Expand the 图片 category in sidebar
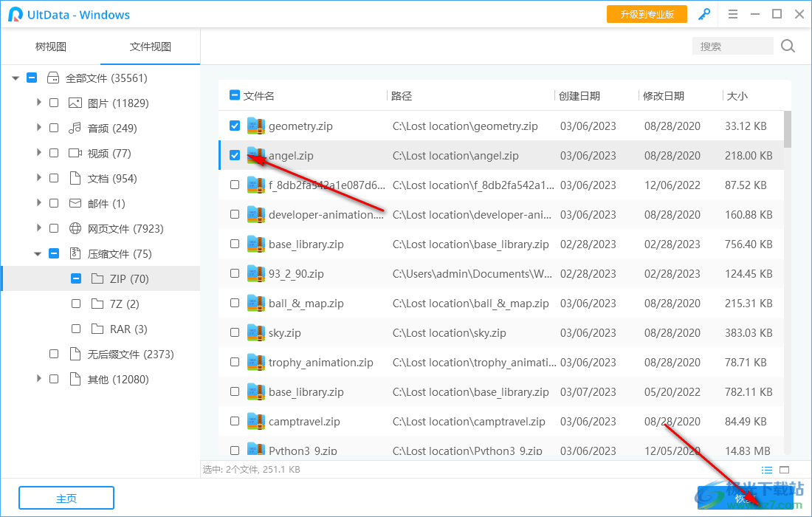Viewport: 812px width, 517px height. point(38,103)
